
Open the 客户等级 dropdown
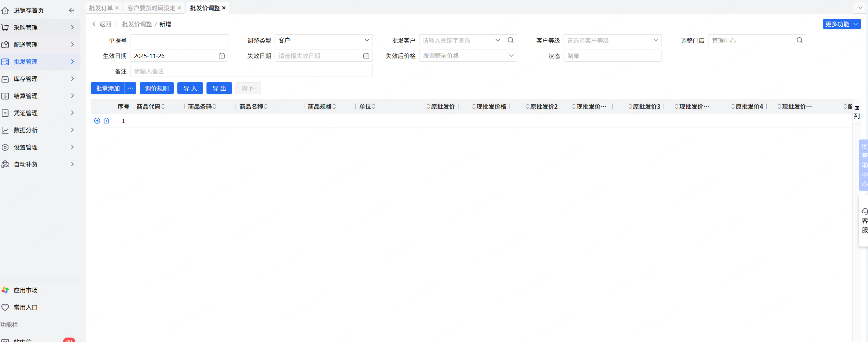point(613,40)
